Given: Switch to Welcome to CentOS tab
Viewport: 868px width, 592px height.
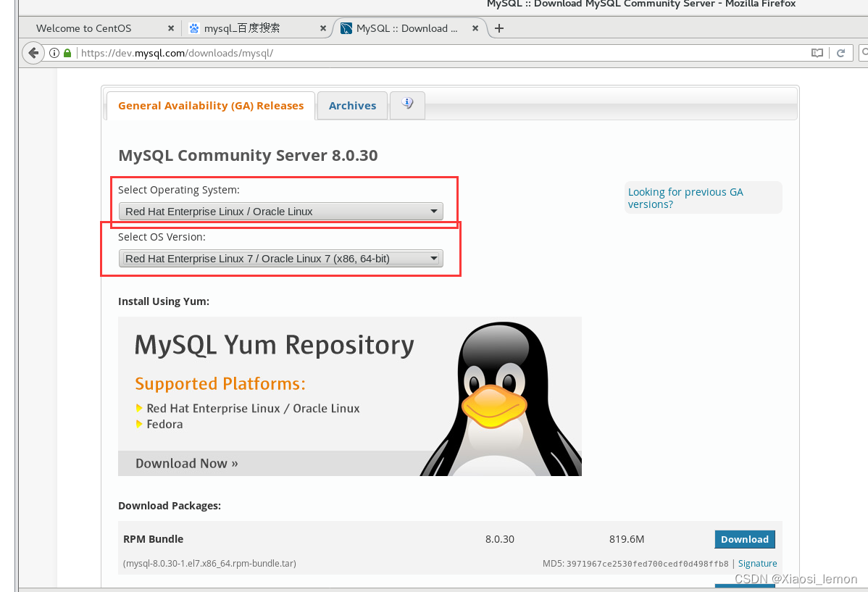Looking at the screenshot, I should (x=100, y=28).
